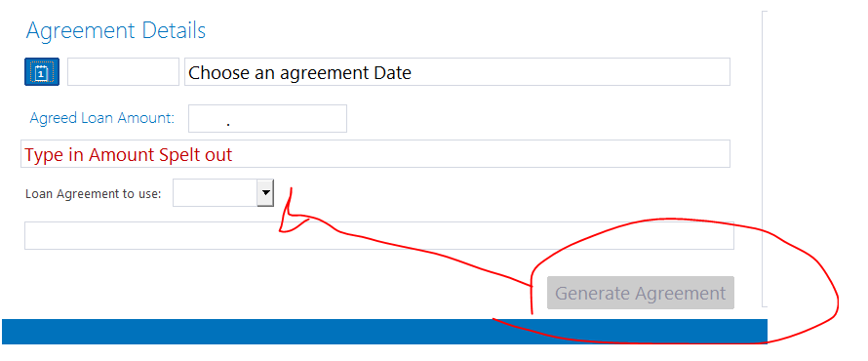Click the vertical panel border at right edge
Image resolution: width=868 pixels, height=361 pixels.
click(764, 158)
